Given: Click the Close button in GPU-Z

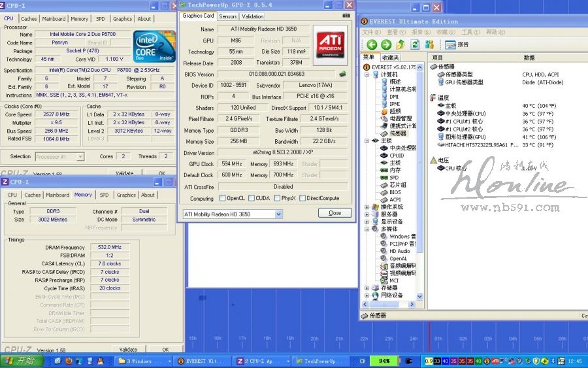Looking at the screenshot, I should coord(335,213).
